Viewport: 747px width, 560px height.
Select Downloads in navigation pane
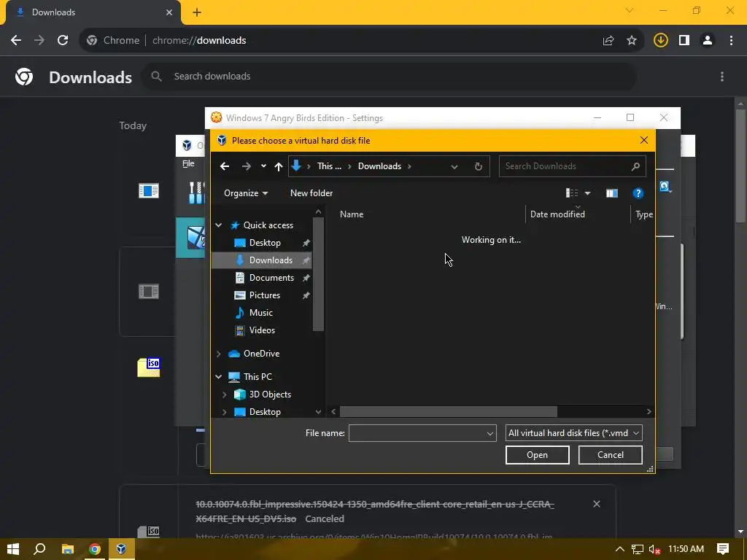(271, 260)
